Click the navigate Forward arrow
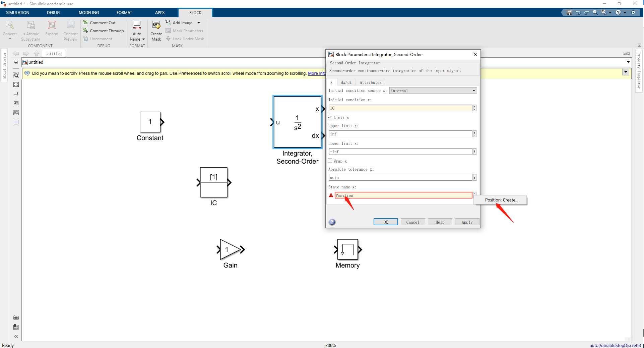The image size is (644, 348). coord(26,53)
